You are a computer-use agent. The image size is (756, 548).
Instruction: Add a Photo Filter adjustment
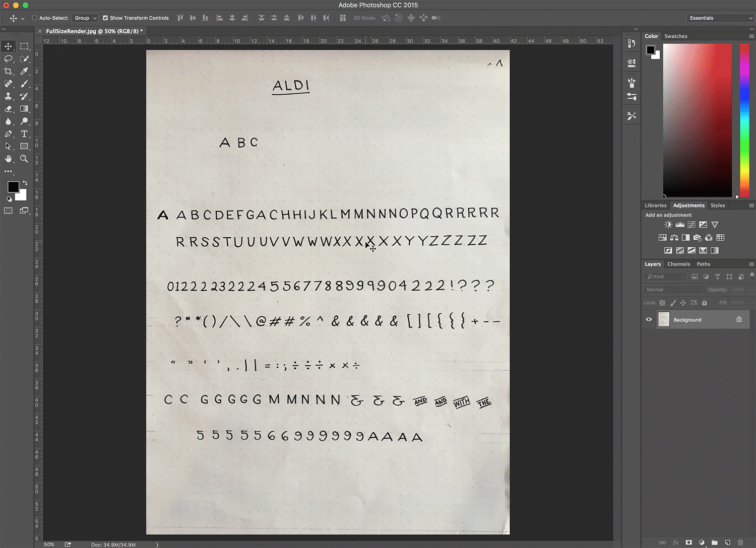[697, 238]
